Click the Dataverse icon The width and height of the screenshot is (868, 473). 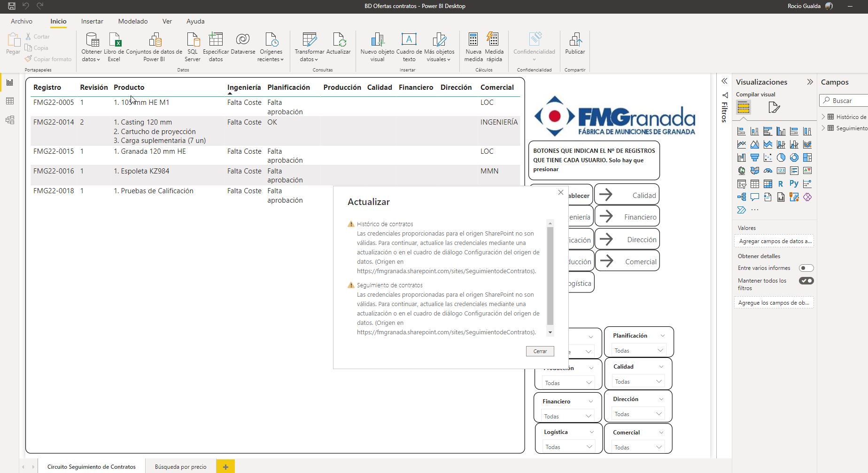click(243, 39)
